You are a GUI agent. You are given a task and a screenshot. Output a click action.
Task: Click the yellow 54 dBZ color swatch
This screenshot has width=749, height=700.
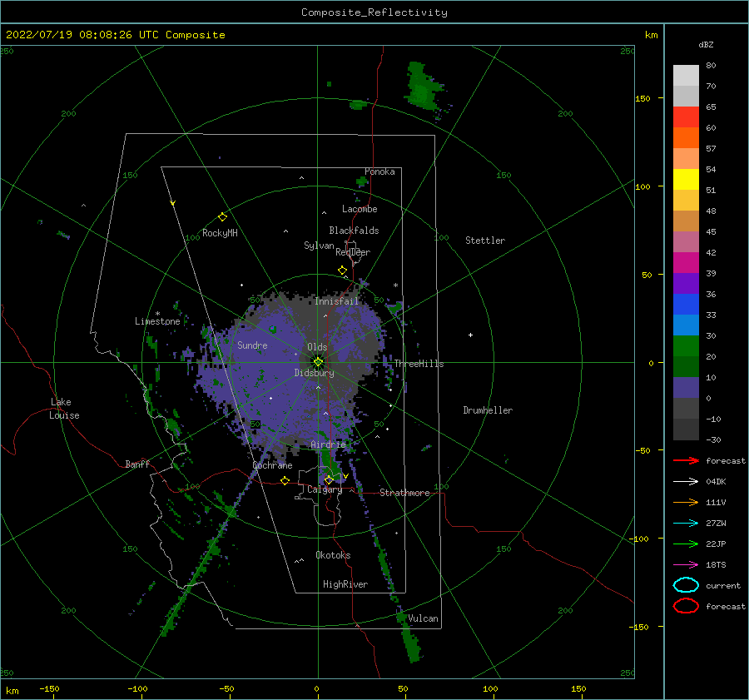click(x=686, y=180)
